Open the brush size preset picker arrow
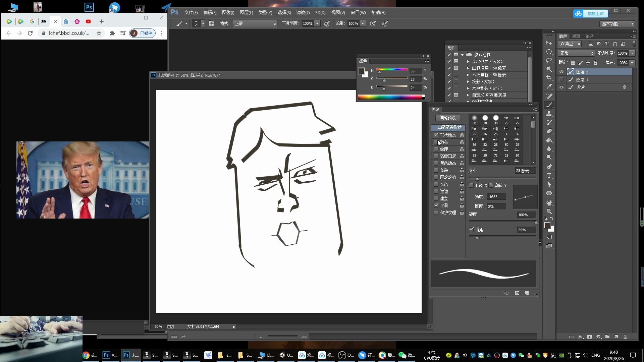The width and height of the screenshot is (644, 362). coord(203,23)
